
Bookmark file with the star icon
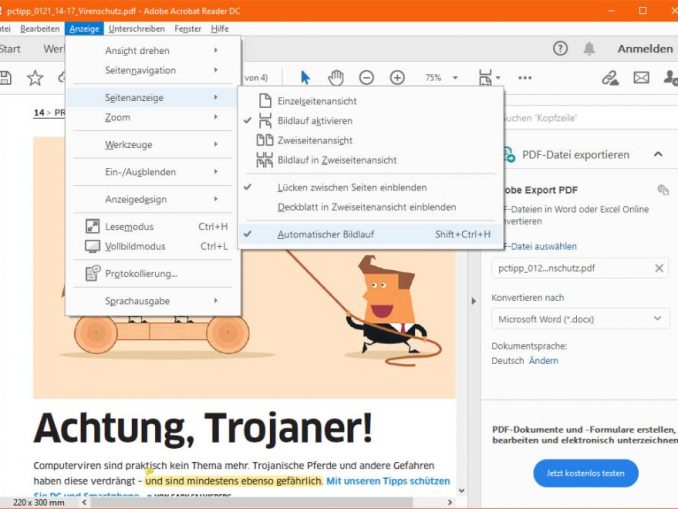click(x=35, y=78)
